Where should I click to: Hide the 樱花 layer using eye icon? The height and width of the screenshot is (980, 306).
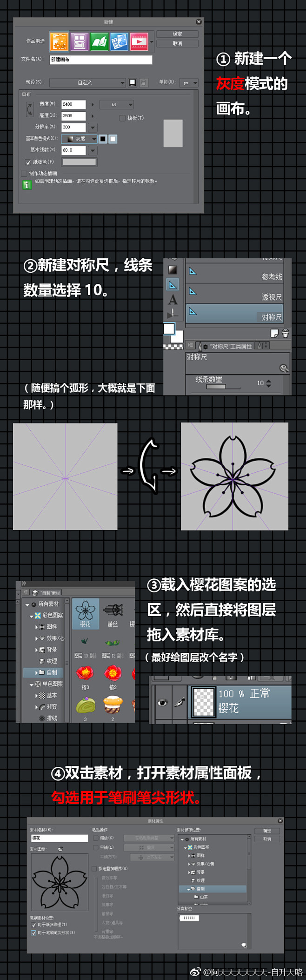[x=162, y=702]
